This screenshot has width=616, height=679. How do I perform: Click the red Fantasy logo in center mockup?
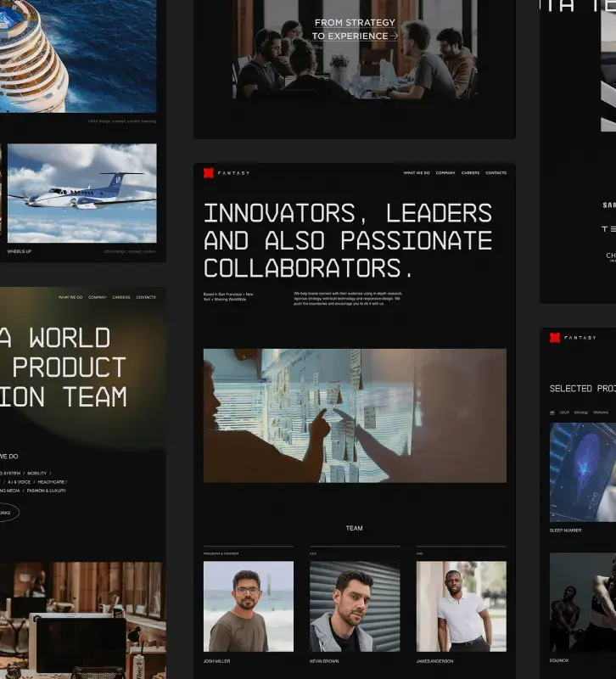[209, 173]
